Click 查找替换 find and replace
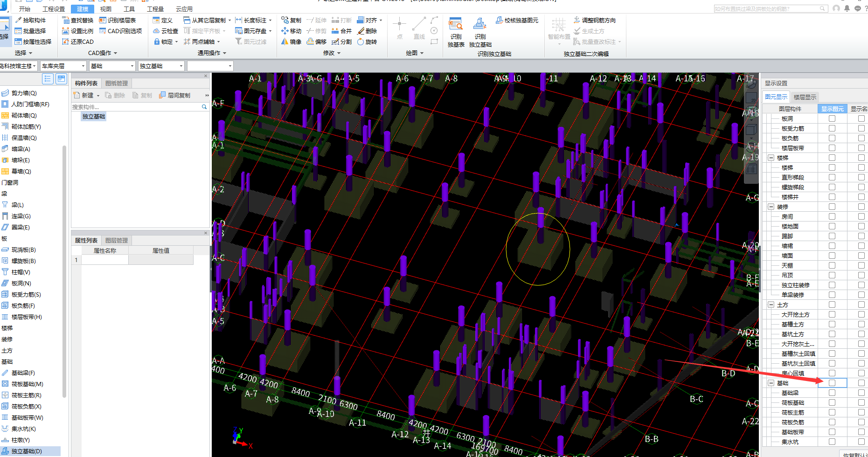 click(78, 20)
